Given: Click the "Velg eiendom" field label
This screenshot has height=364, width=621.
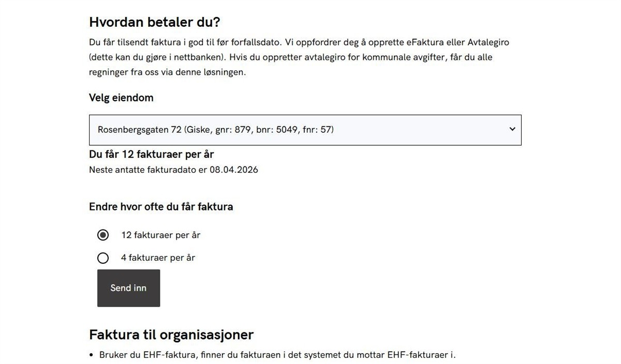Looking at the screenshot, I should click(121, 98).
